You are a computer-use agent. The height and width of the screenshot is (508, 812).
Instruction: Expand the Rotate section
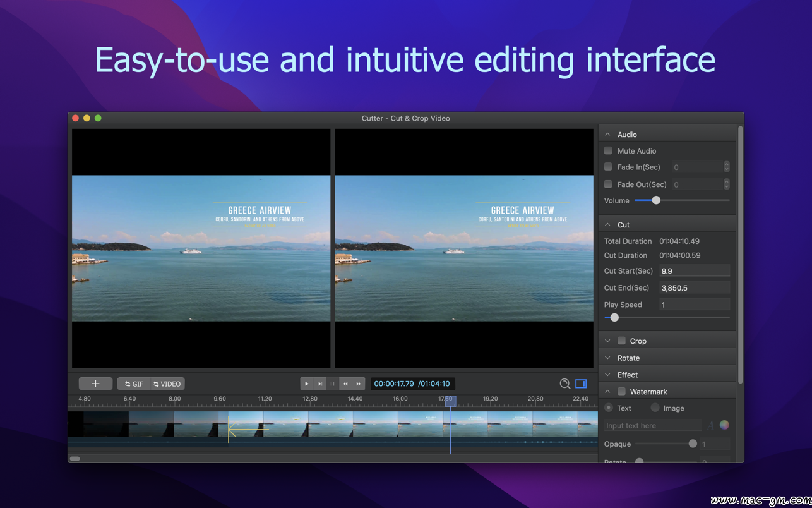coord(607,358)
